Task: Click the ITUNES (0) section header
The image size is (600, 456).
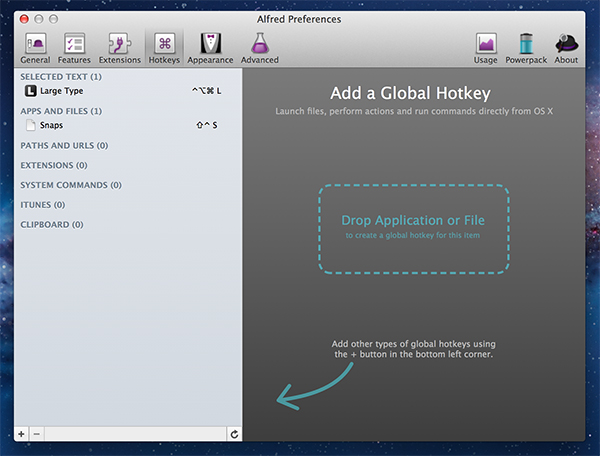Action: pos(43,205)
